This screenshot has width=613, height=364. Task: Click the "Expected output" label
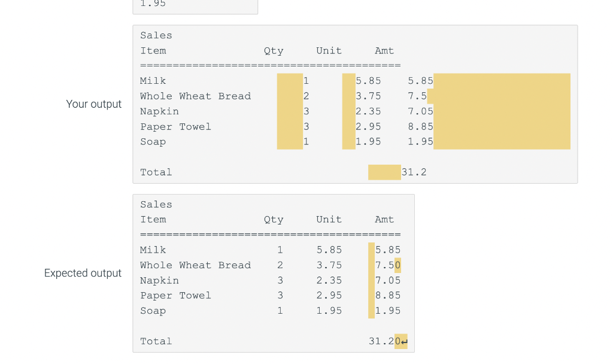(83, 273)
